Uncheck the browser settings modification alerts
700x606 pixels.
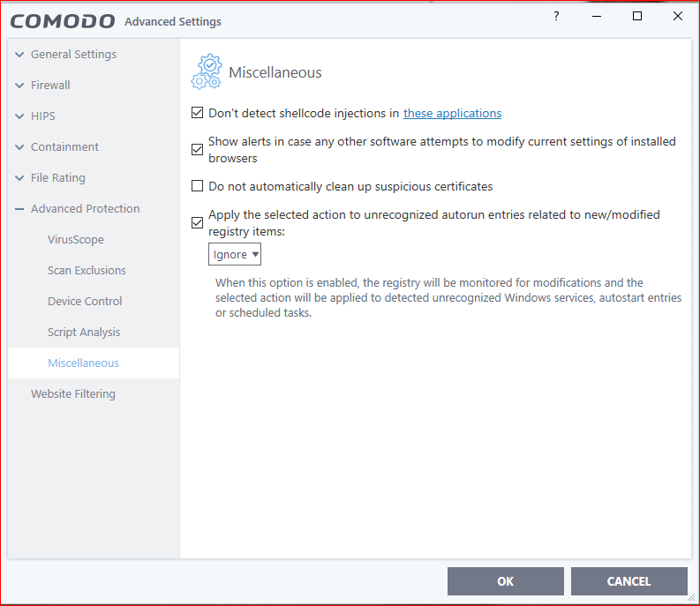click(x=197, y=149)
